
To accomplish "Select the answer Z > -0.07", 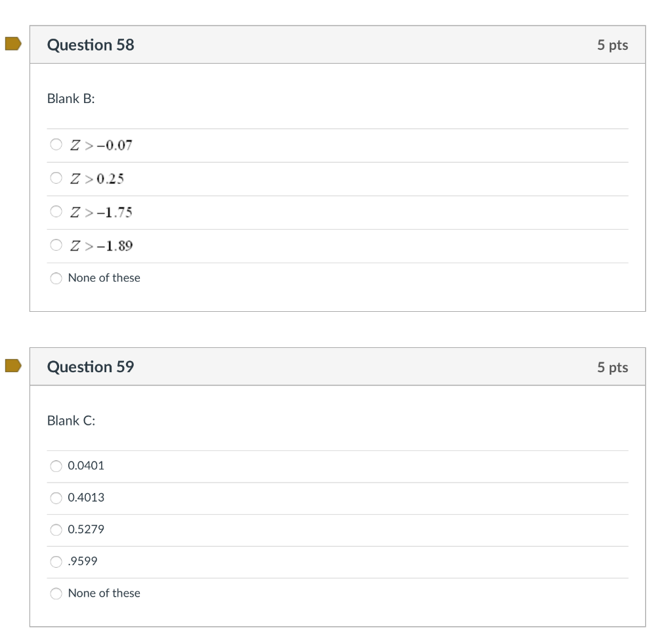I will coord(56,144).
